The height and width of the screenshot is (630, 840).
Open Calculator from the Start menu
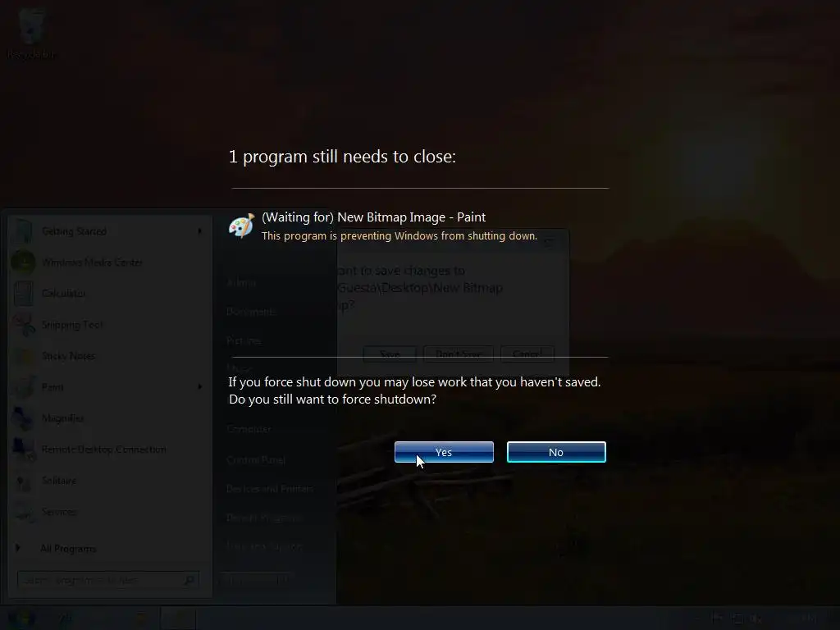[110, 294]
